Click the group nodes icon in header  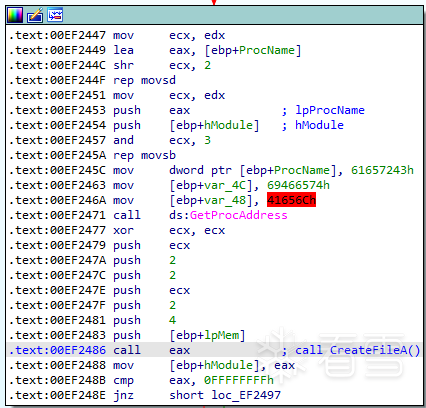(x=55, y=15)
